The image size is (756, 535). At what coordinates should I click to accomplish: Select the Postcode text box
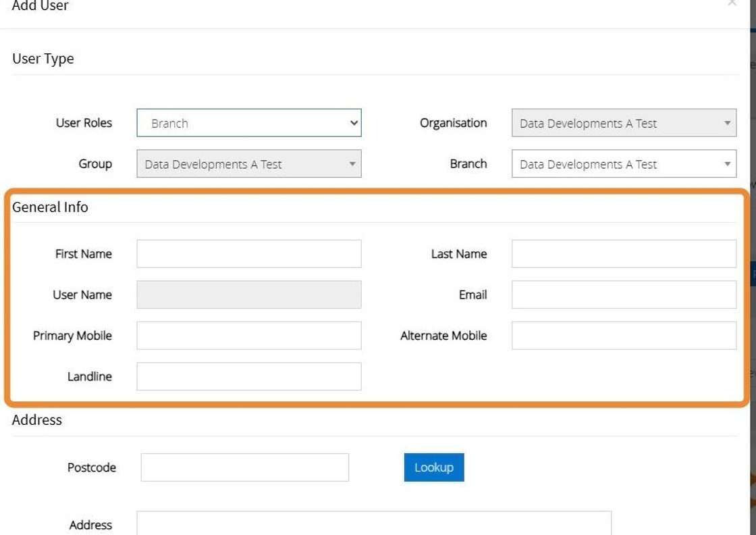pos(244,467)
